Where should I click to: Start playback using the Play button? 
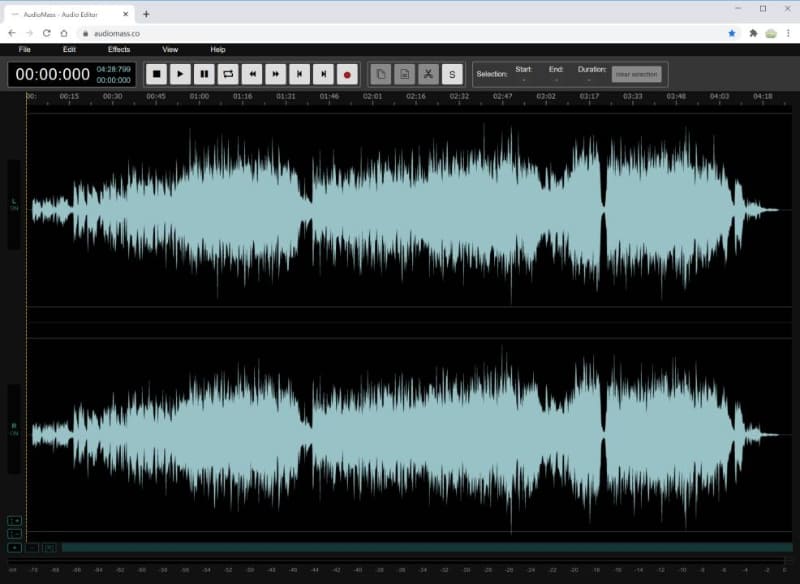[180, 74]
